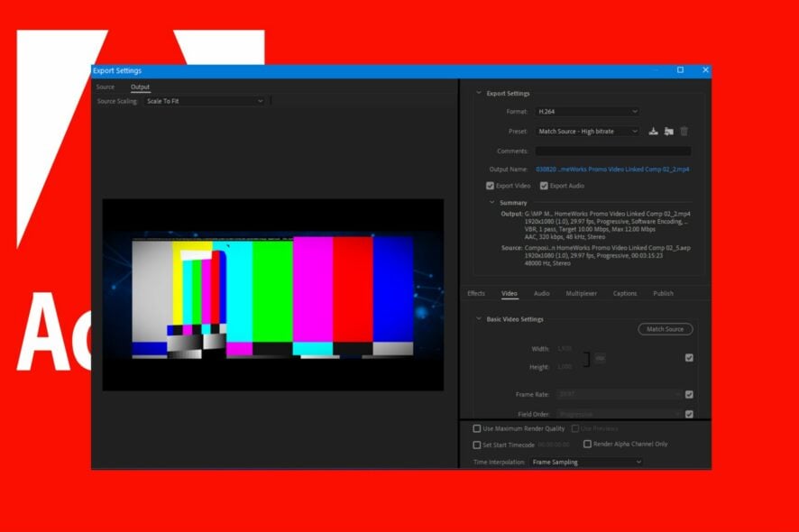Click the Match Source button
This screenshot has height=532, width=799.
click(x=666, y=329)
